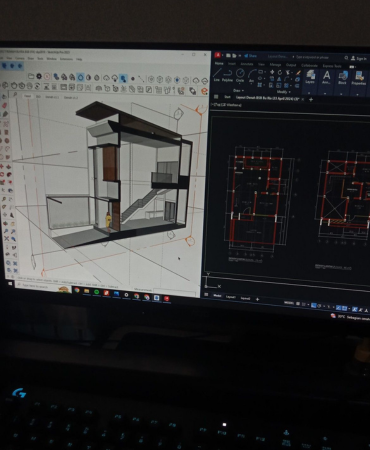This screenshot has width=370, height=450.
Task: Click the Share button in AutoCAD
Action: point(250,56)
